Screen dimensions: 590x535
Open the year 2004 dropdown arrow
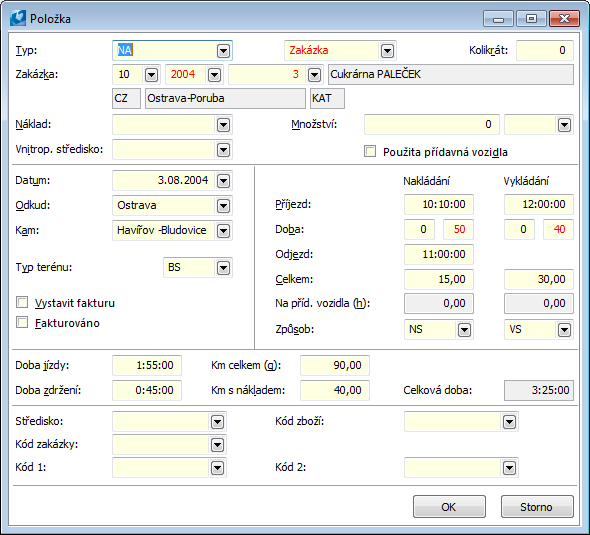point(214,75)
